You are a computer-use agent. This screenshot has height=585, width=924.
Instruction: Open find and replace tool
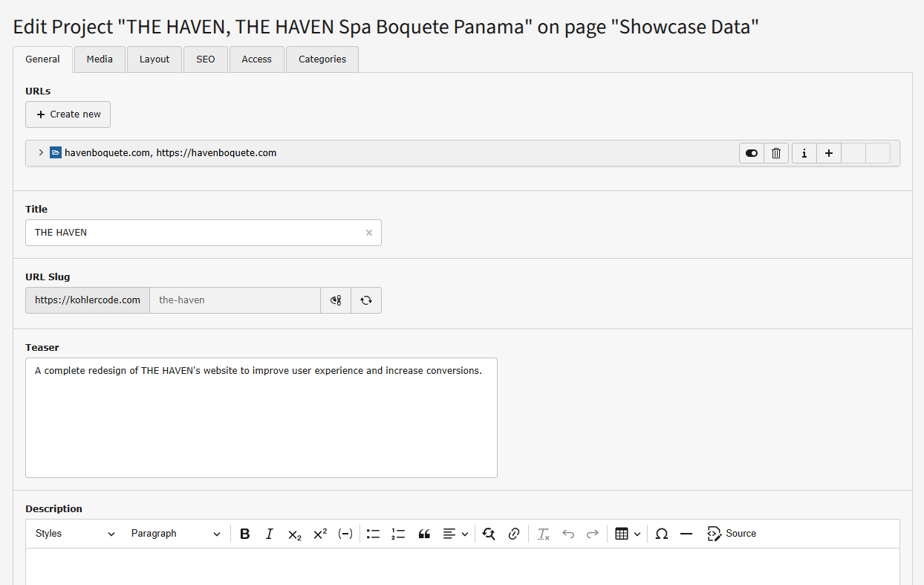pyautogui.click(x=489, y=534)
